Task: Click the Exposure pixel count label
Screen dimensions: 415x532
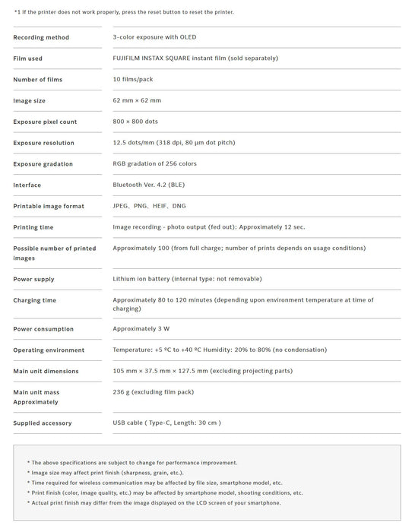Action: point(45,122)
